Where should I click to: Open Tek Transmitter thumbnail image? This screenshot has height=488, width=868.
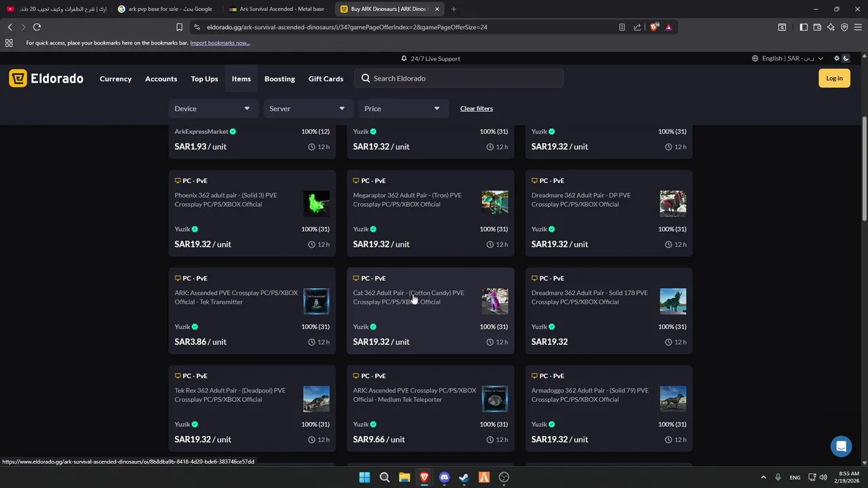tap(316, 301)
